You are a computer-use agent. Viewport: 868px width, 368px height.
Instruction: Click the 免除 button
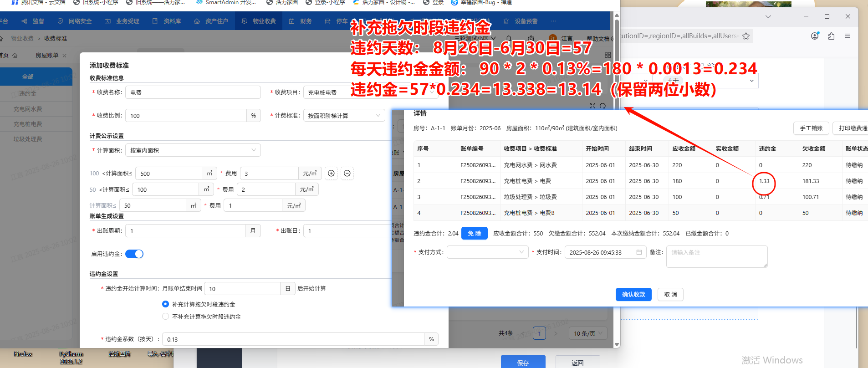pos(475,233)
